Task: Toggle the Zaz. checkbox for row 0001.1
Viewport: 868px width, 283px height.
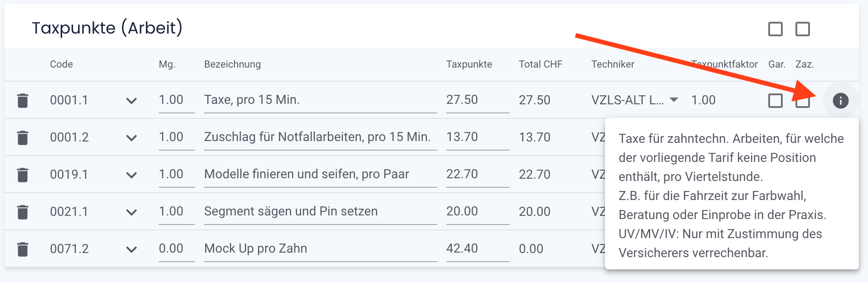Action: [802, 100]
